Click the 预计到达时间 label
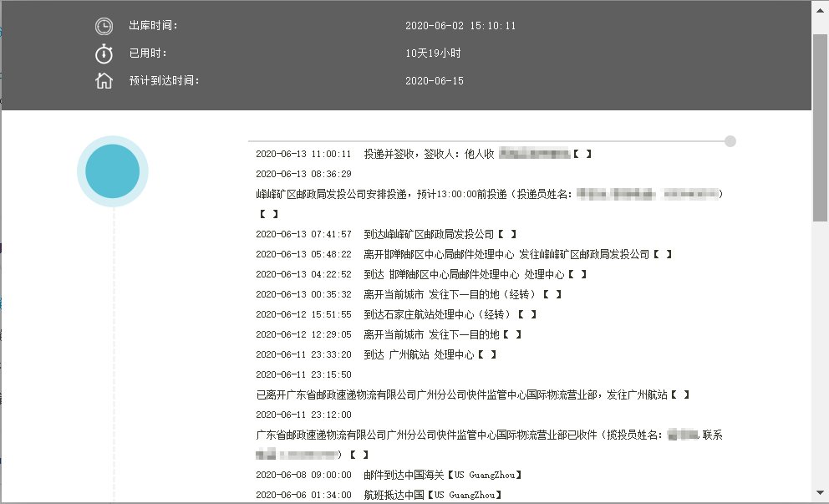 [165, 80]
